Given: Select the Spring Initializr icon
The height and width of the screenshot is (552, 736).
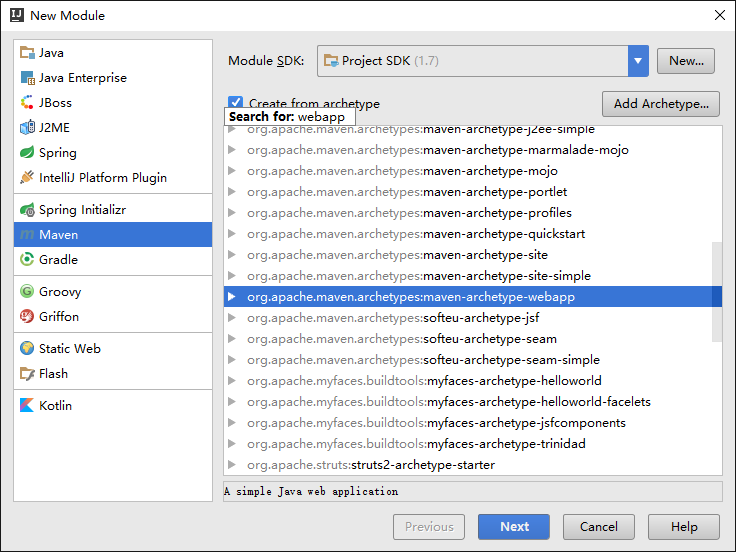Looking at the screenshot, I should click(x=28, y=210).
